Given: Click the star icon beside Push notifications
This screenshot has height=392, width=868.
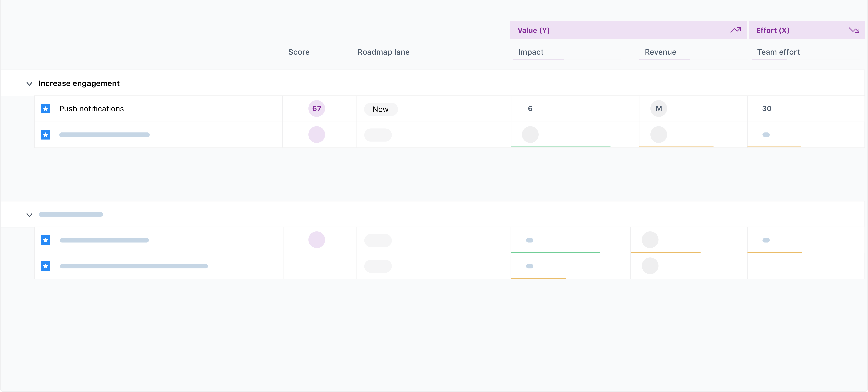Looking at the screenshot, I should click(45, 109).
